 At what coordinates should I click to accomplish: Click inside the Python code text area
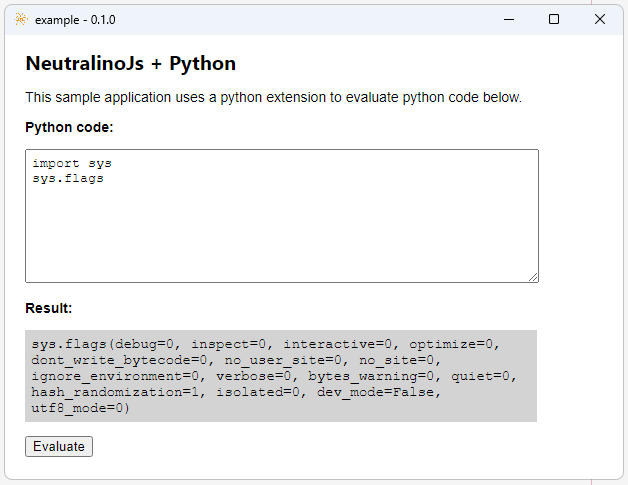coord(282,216)
